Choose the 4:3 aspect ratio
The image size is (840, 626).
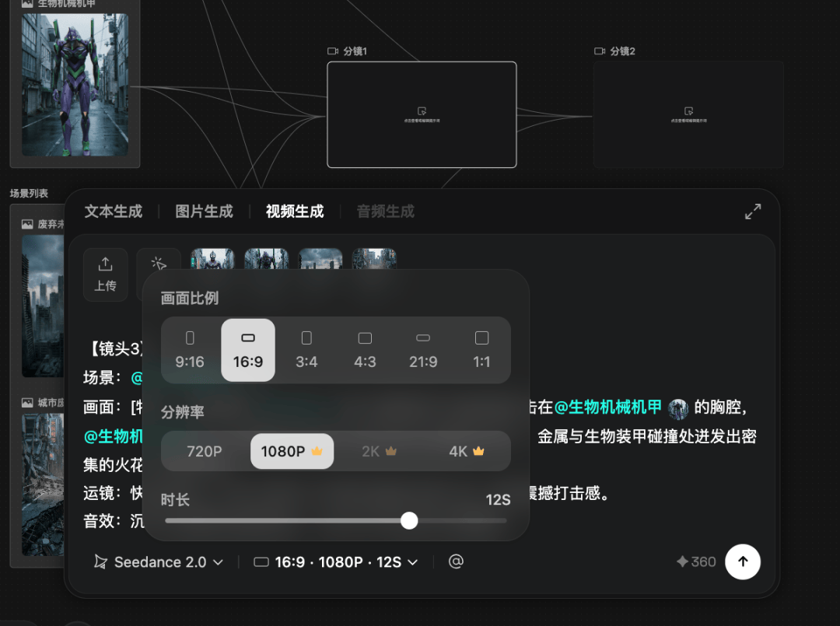pos(365,350)
